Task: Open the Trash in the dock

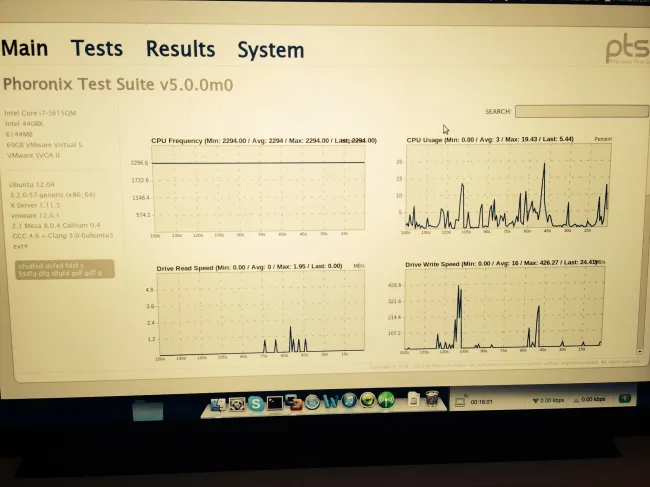Action: click(432, 398)
